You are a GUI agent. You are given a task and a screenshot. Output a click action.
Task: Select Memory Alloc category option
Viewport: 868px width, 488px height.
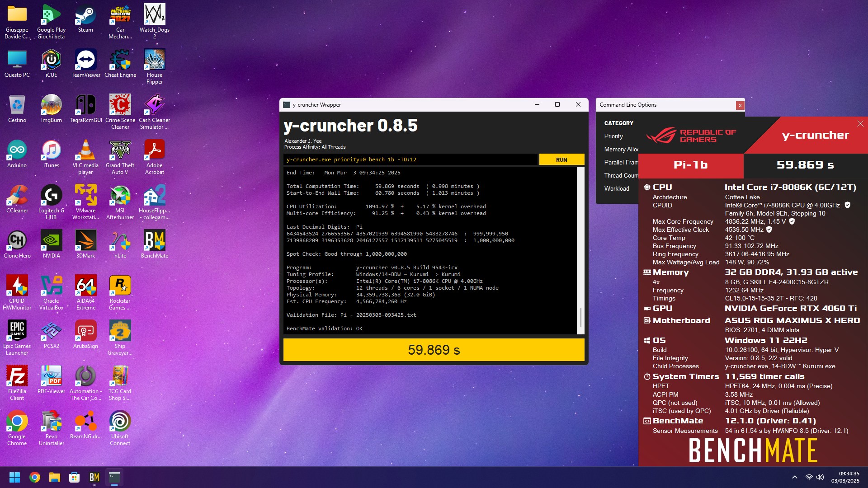[x=621, y=149]
